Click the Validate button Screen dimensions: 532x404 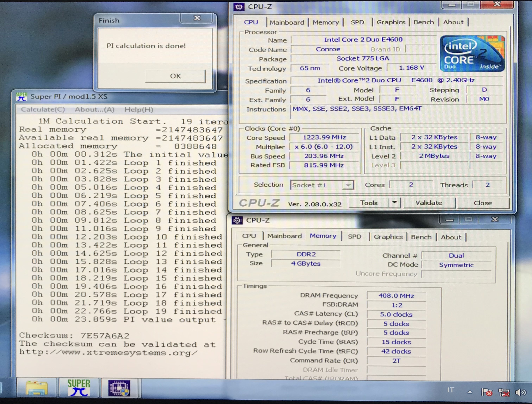pyautogui.click(x=429, y=203)
